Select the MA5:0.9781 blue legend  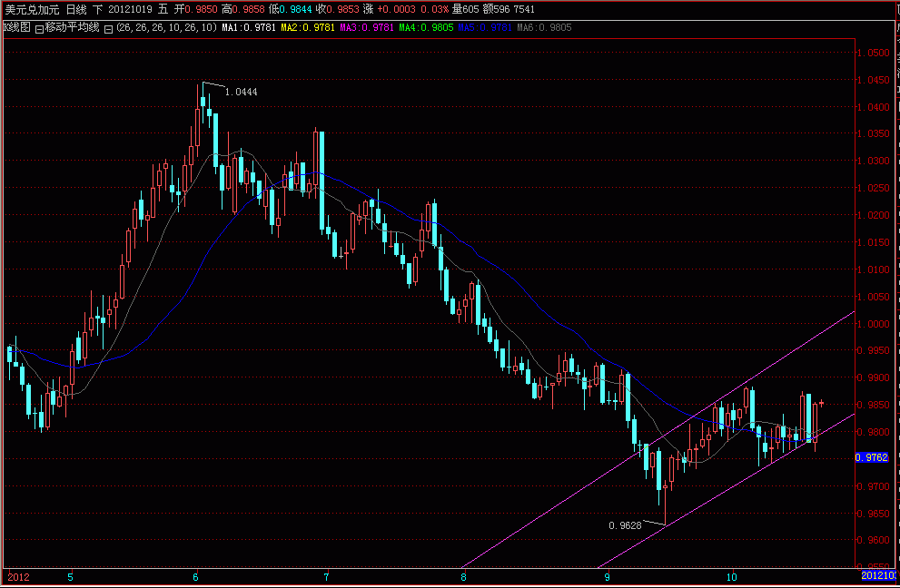(485, 27)
